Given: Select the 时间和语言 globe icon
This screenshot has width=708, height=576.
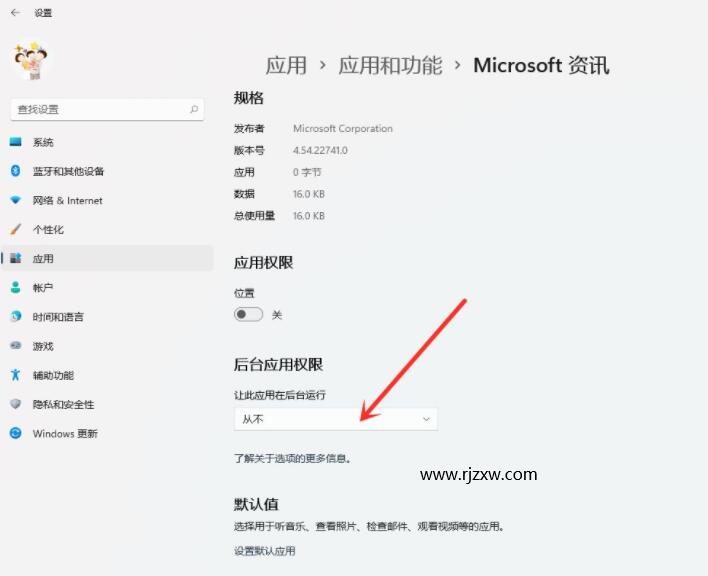Looking at the screenshot, I should pyautogui.click(x=15, y=316).
